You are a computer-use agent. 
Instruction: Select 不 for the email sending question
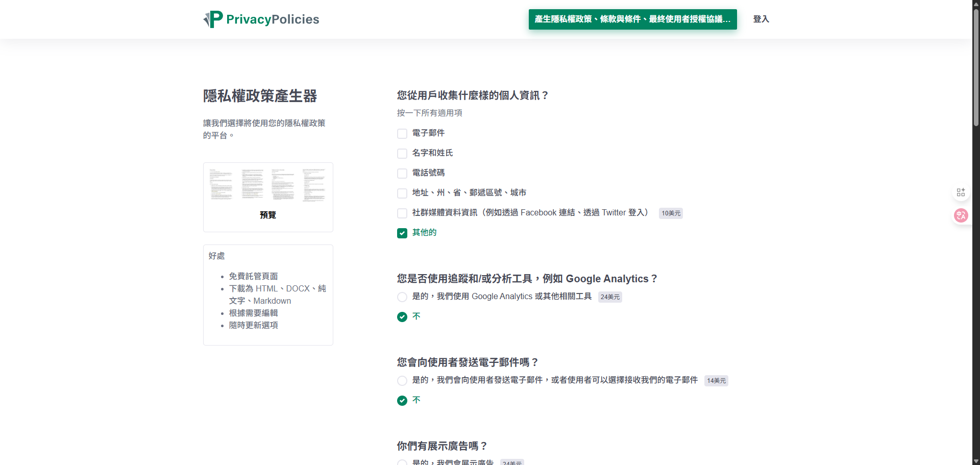click(x=402, y=400)
